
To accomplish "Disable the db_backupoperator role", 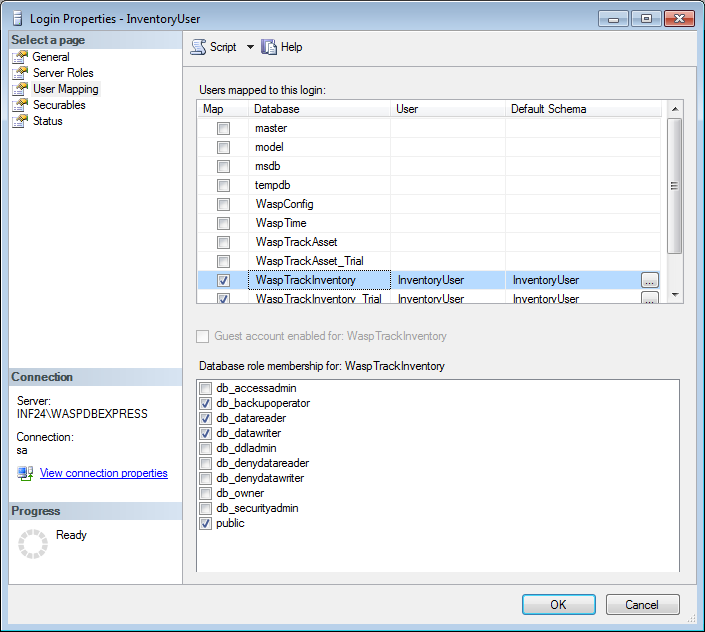I will 205,403.
